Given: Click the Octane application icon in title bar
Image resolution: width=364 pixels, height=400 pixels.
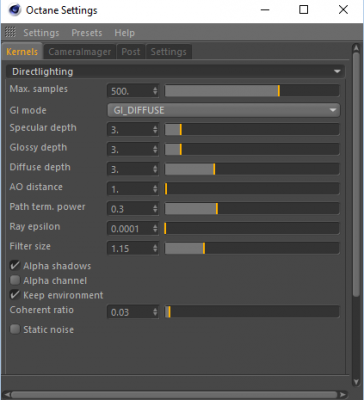Looking at the screenshot, I should (15, 10).
